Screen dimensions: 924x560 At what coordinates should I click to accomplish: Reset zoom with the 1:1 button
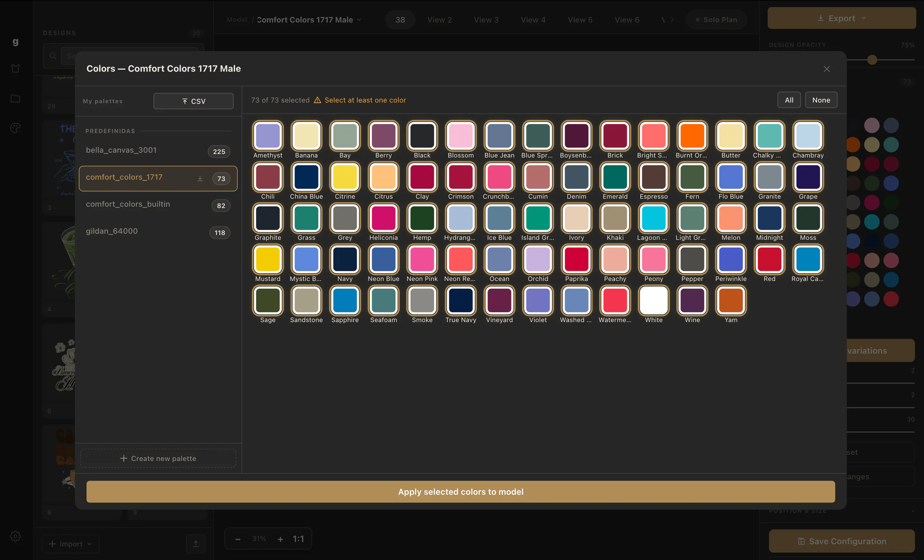tap(298, 539)
